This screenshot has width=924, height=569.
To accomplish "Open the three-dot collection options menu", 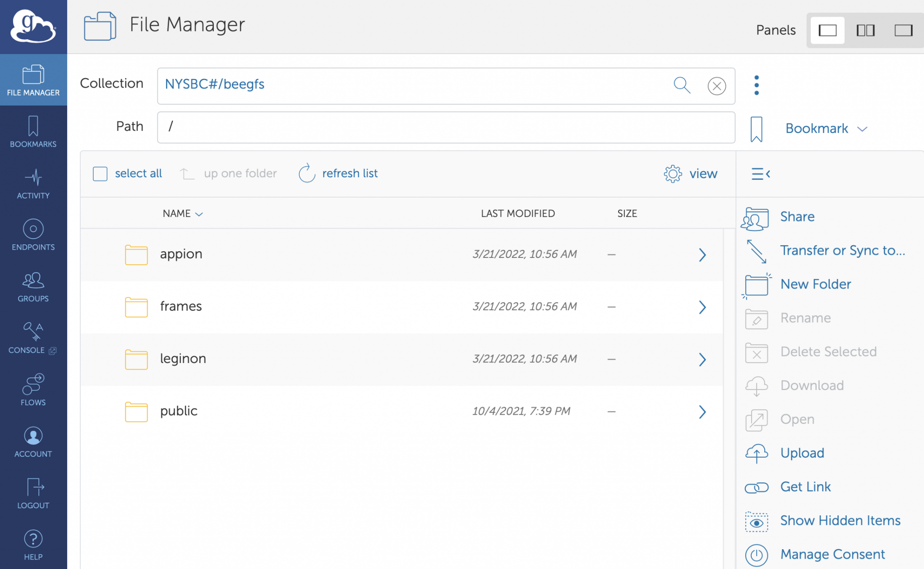I will [x=757, y=85].
